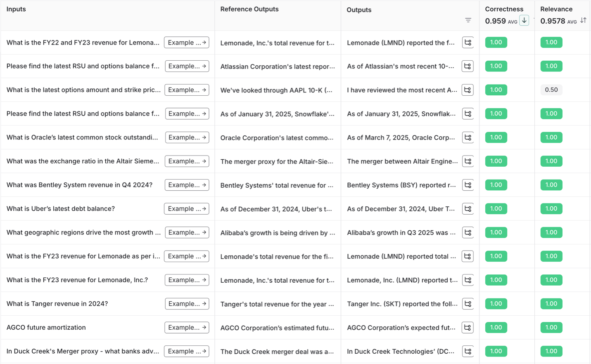Viewport: 591px width, 364px height.
Task: Open trace icon for the Uber debt balance row
Action: click(468, 209)
